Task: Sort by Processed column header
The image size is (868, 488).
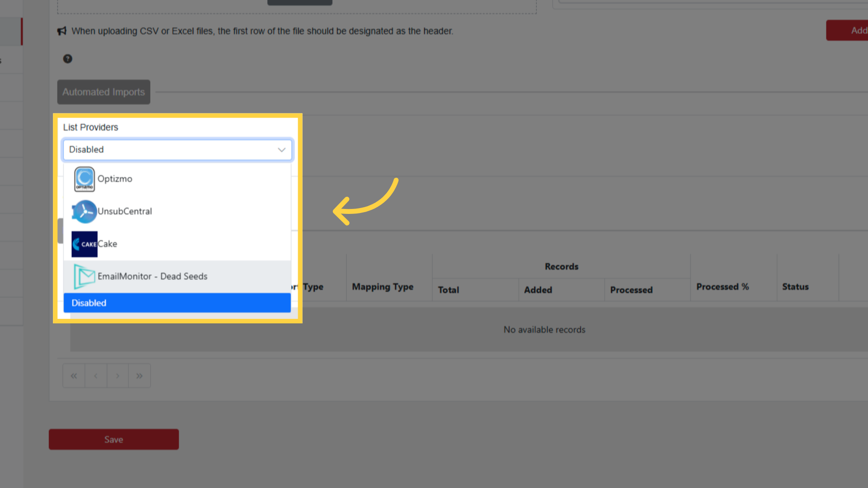Action: pos(631,290)
